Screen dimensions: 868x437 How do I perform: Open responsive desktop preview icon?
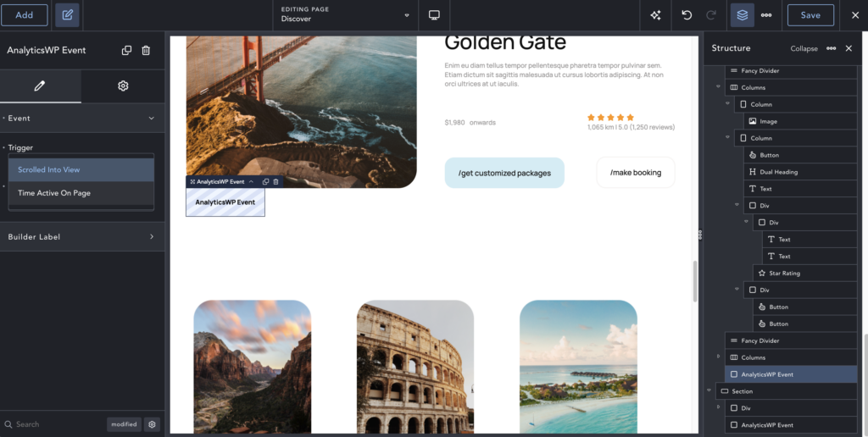click(434, 15)
